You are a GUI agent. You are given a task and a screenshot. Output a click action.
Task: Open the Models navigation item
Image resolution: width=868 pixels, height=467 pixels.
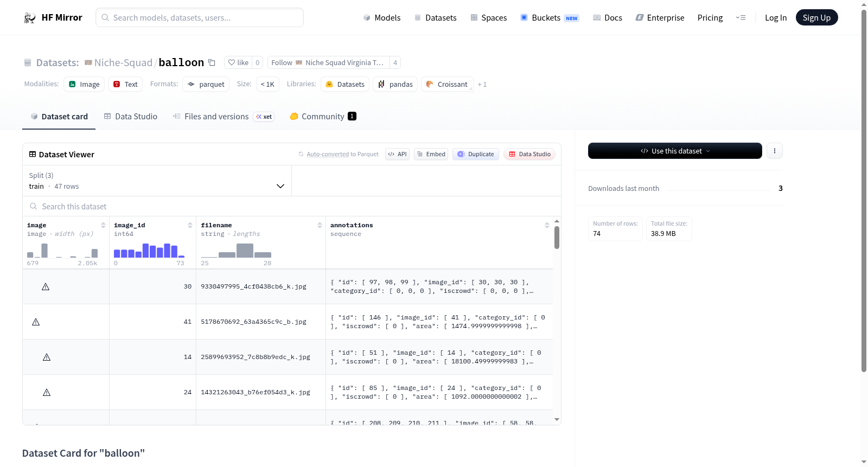pos(382,17)
